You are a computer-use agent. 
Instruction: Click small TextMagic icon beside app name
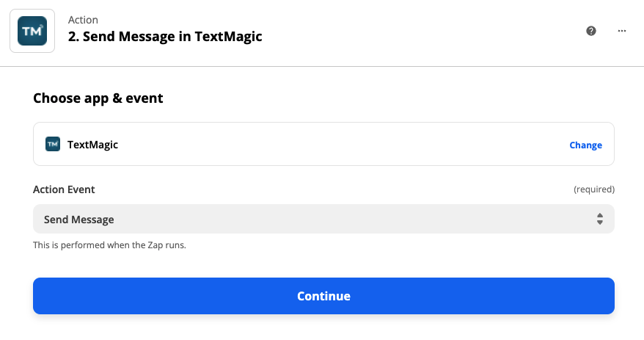tap(53, 144)
